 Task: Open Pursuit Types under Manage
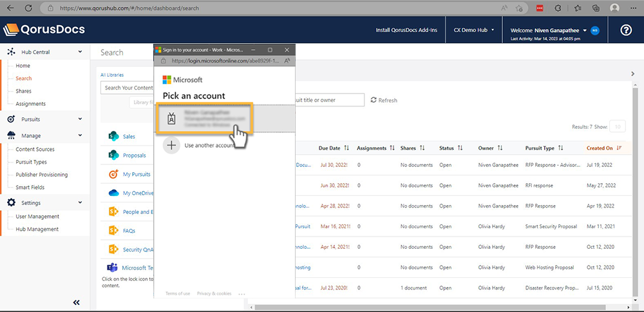(31, 162)
